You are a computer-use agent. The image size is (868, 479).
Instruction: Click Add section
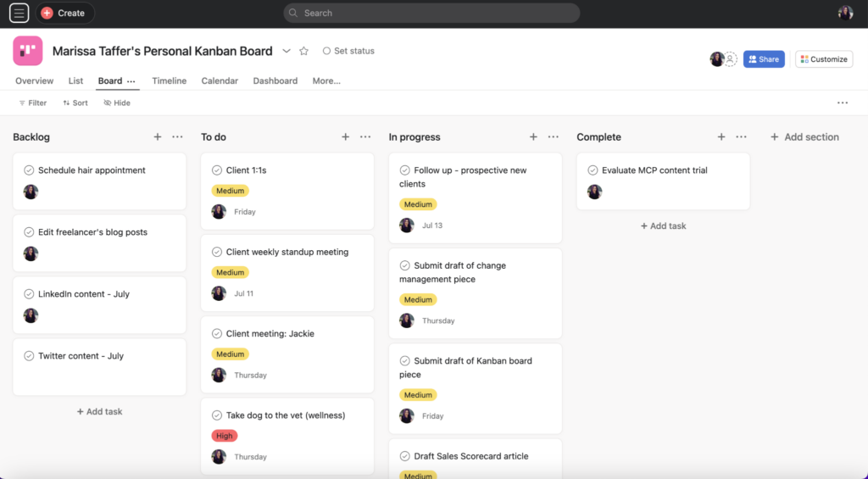[805, 136]
